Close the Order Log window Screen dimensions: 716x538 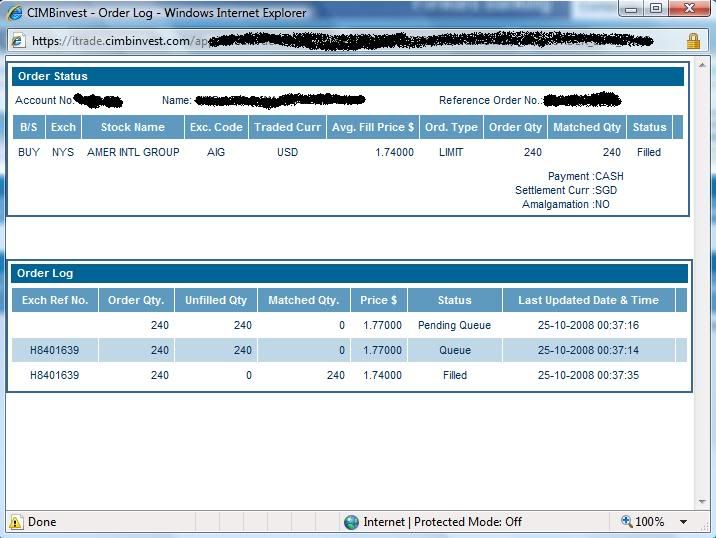tap(690, 9)
